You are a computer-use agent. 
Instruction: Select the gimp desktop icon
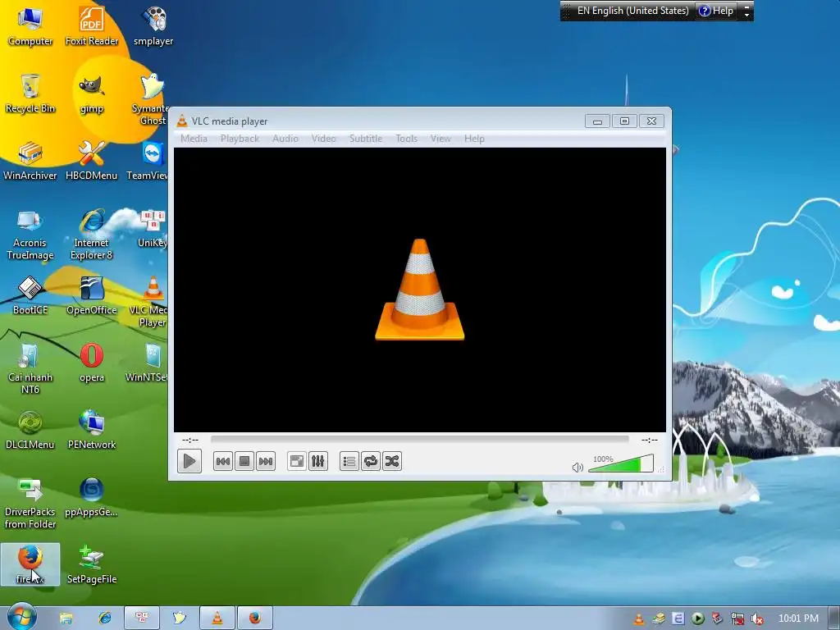click(x=92, y=94)
